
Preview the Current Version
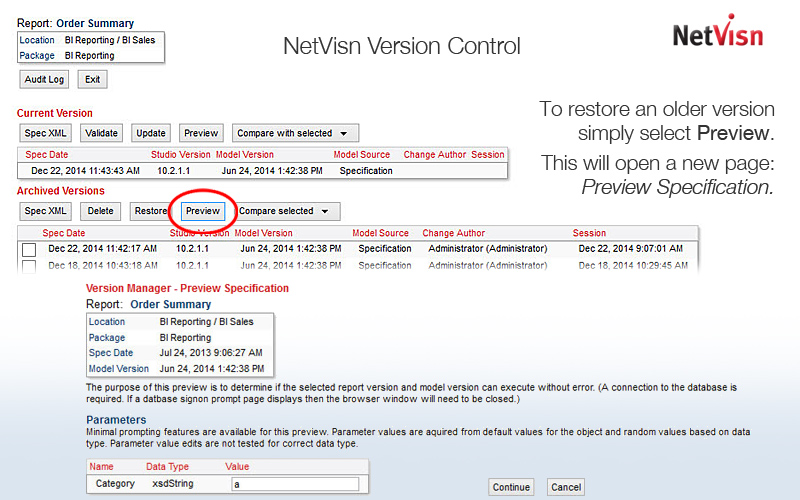click(201, 133)
